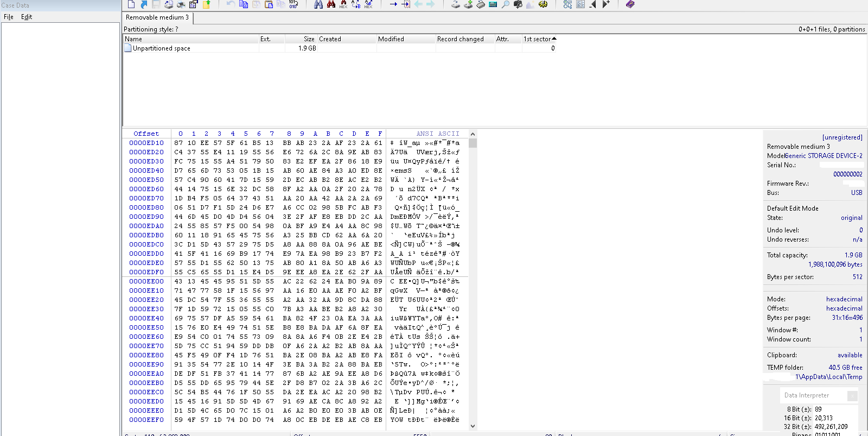Click the magnifying glass Analyze icon
Image resolution: width=868 pixels, height=436 pixels.
pos(506,4)
